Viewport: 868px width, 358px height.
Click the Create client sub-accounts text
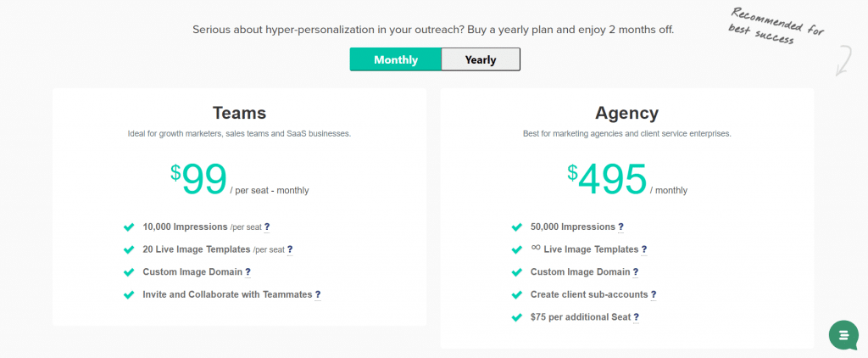pyautogui.click(x=589, y=295)
